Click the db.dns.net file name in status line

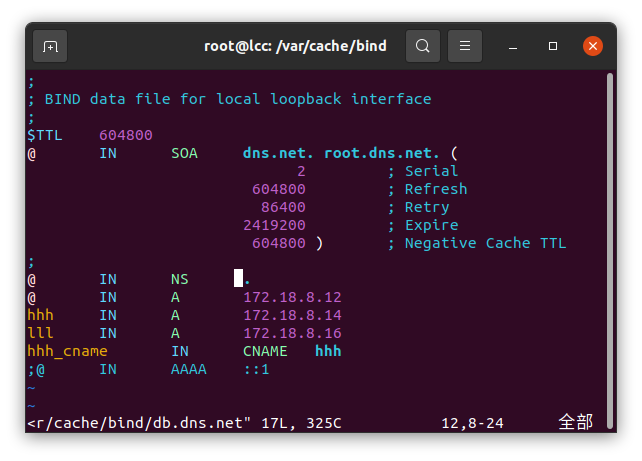click(x=198, y=423)
